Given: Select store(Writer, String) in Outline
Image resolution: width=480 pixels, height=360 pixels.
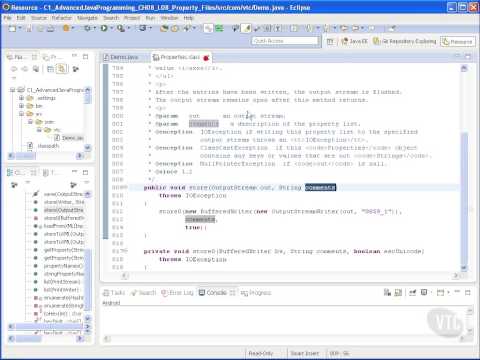Looking at the screenshot, I should pyautogui.click(x=59, y=202).
